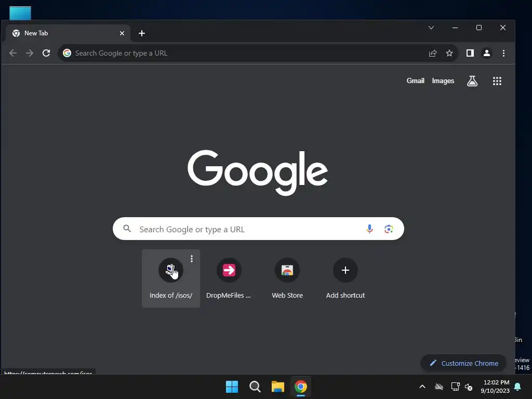The height and width of the screenshot is (399, 532).
Task: Open the Web Store shortcut
Action: [287, 278]
